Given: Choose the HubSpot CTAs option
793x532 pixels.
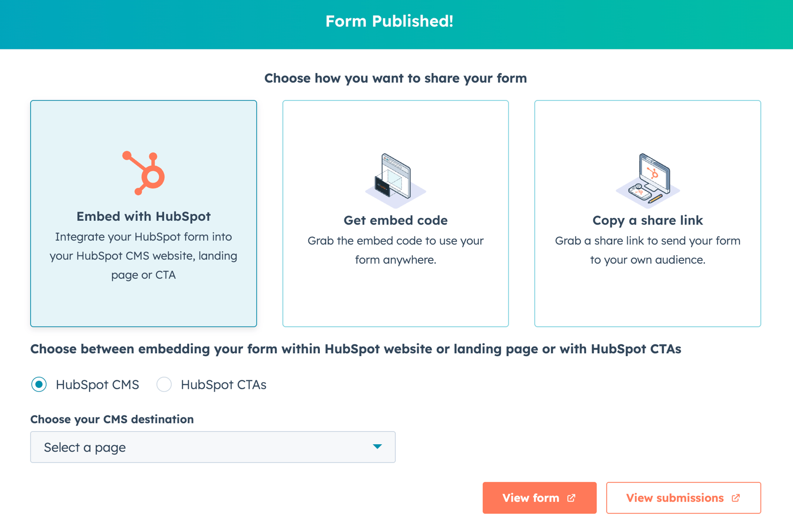Looking at the screenshot, I should (164, 384).
